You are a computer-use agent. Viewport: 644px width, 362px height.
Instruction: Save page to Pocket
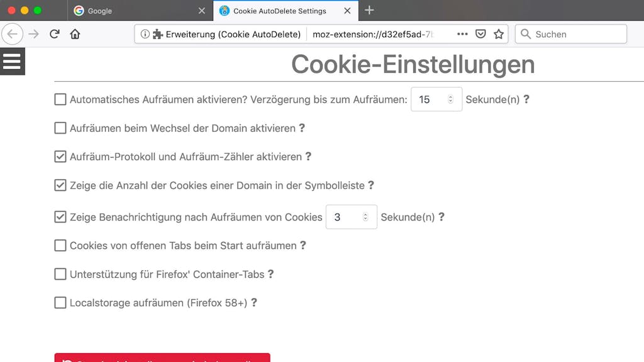coord(480,34)
